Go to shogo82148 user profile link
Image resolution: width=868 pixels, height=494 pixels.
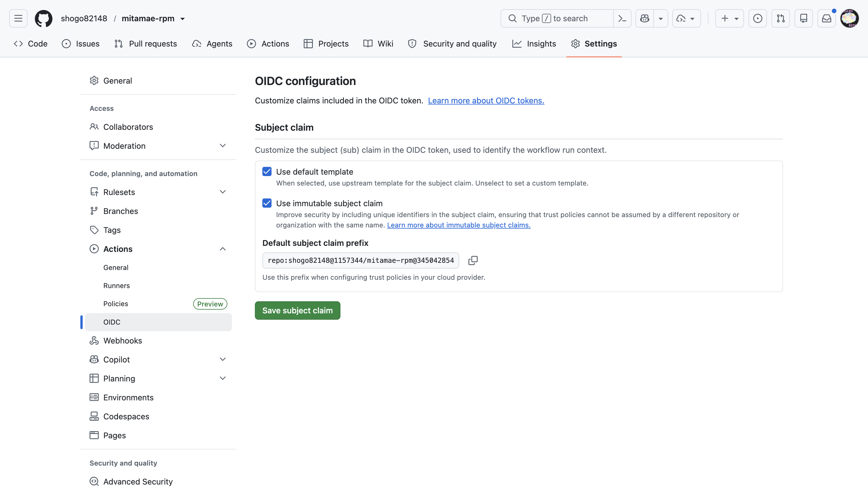click(x=84, y=18)
